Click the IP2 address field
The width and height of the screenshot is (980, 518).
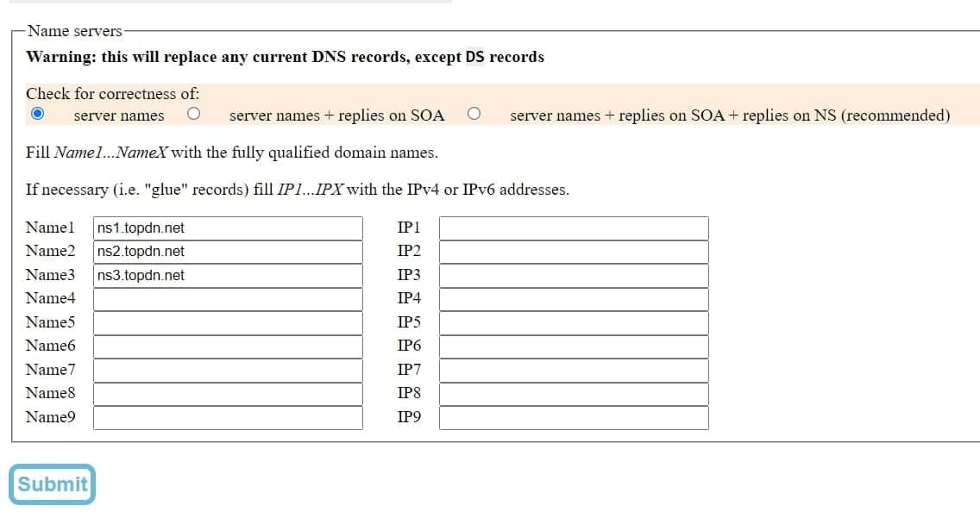574,253
